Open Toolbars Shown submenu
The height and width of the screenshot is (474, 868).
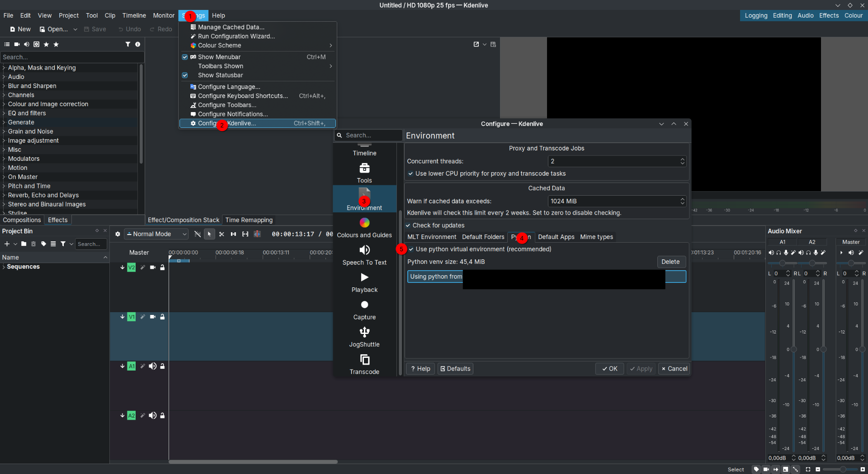(258, 66)
